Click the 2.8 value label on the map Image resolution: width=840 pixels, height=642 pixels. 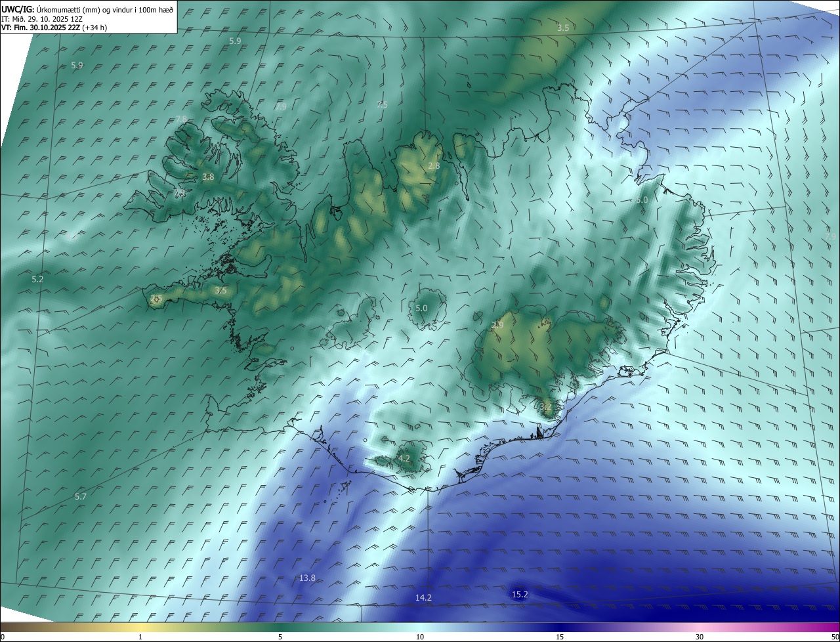[x=434, y=166]
